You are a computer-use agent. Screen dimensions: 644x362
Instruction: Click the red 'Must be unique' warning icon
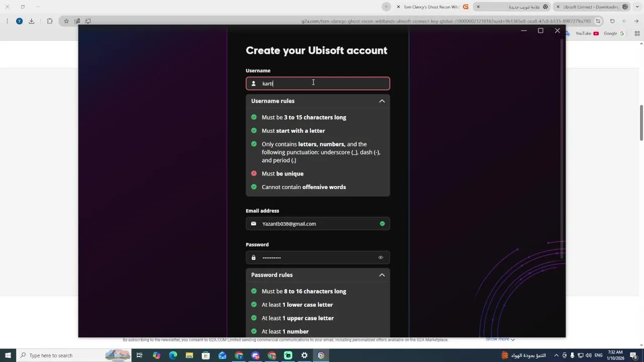(254, 173)
